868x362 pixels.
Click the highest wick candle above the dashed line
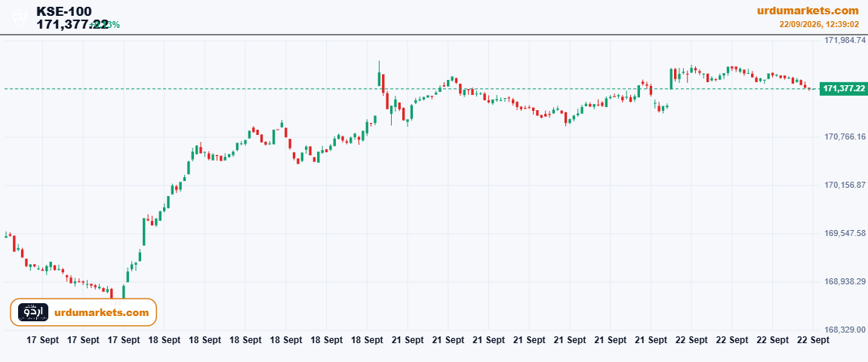[379, 74]
